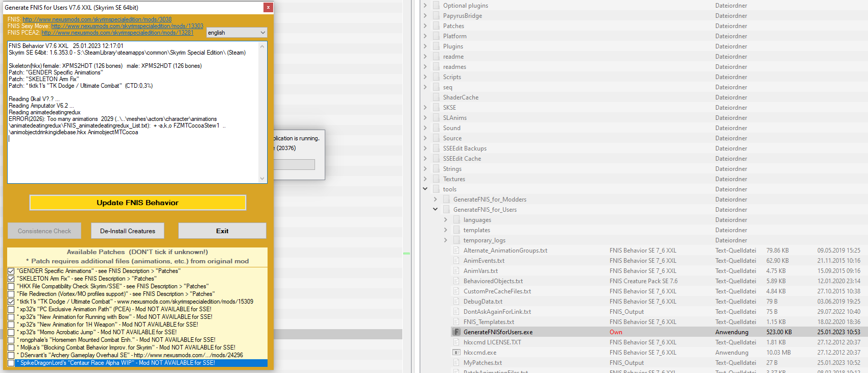Screen dimensions: 868x373
Task: Click the log scrollbar down arrow
Action: point(262,179)
